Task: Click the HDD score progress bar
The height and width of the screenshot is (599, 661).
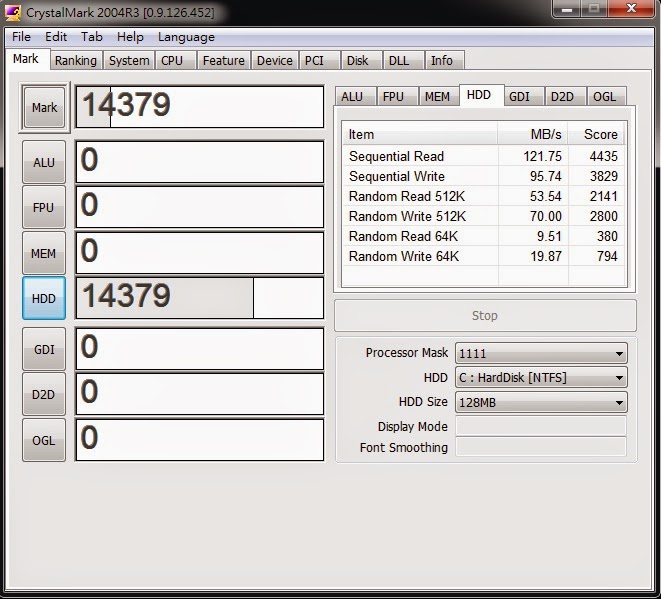Action: [200, 298]
